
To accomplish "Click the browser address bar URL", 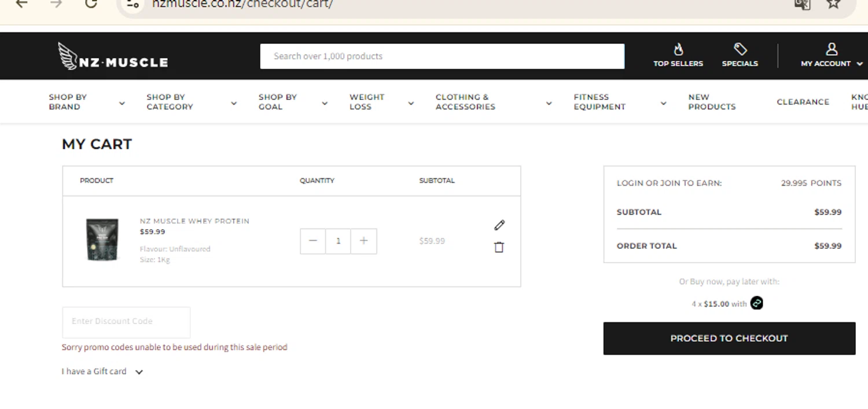I will (242, 3).
